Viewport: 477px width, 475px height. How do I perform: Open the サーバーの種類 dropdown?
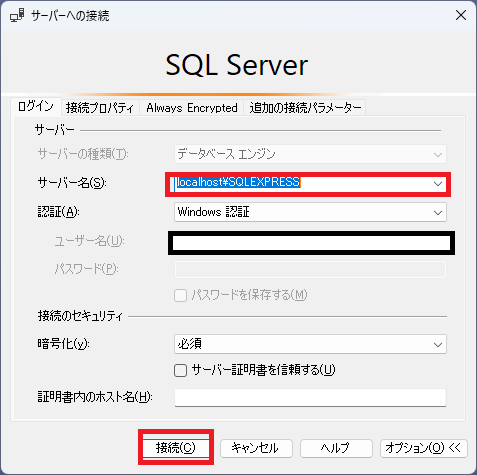pos(310,154)
